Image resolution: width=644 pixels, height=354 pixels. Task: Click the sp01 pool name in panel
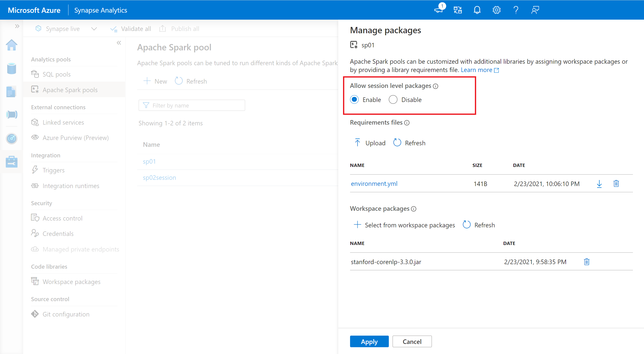tap(368, 45)
